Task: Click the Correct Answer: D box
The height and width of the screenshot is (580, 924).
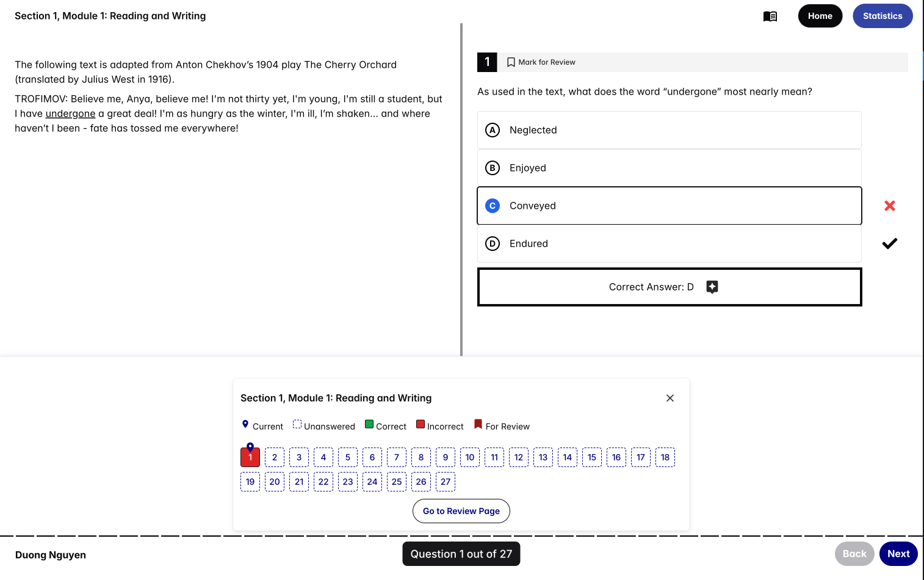Action: [x=670, y=287]
